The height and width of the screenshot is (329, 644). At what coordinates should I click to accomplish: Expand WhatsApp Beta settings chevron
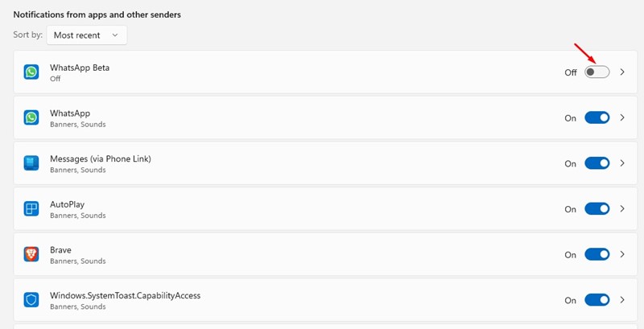click(x=622, y=72)
